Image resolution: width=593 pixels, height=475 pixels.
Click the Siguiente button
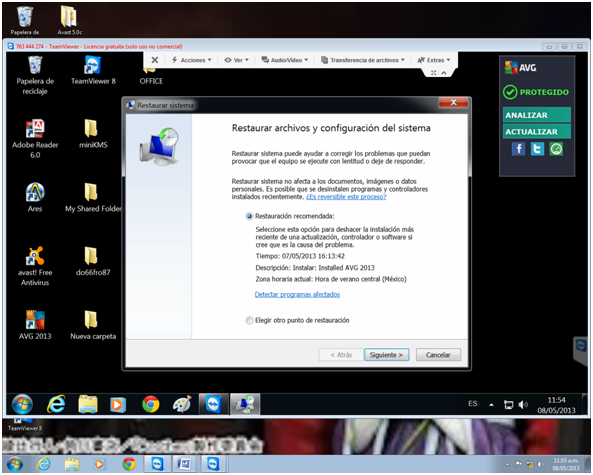pos(387,355)
